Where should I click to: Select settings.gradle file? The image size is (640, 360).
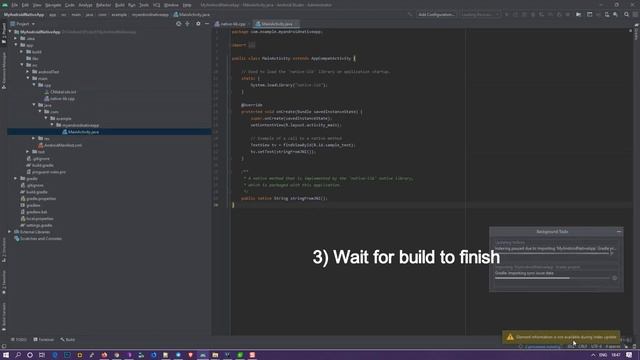[x=36, y=225]
